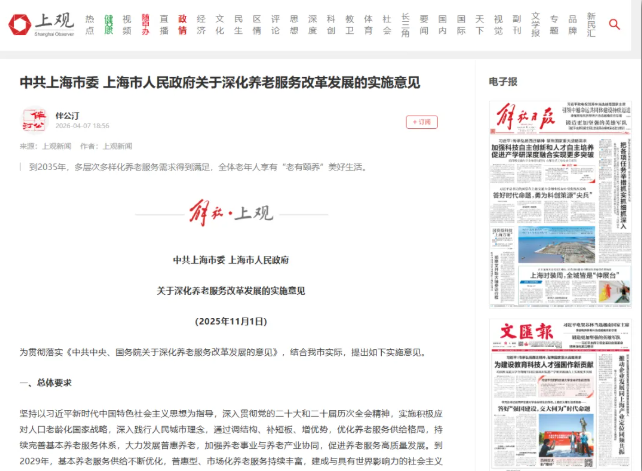Click the date line (2025年11月1日)
This screenshot has height=471, width=642.
[x=231, y=322]
